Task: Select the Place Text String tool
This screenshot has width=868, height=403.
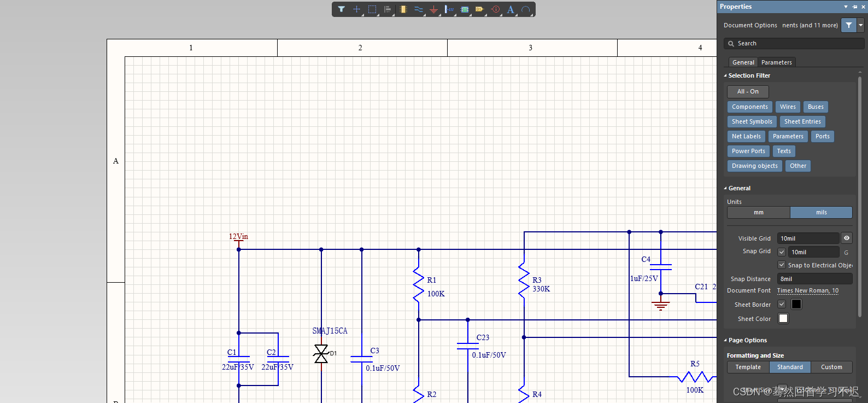Action: (511, 9)
